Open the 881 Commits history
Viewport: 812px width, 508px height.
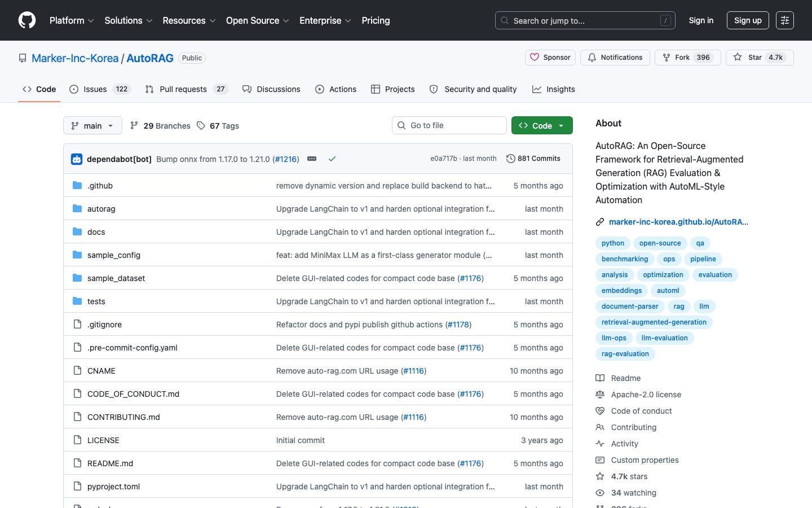point(533,159)
